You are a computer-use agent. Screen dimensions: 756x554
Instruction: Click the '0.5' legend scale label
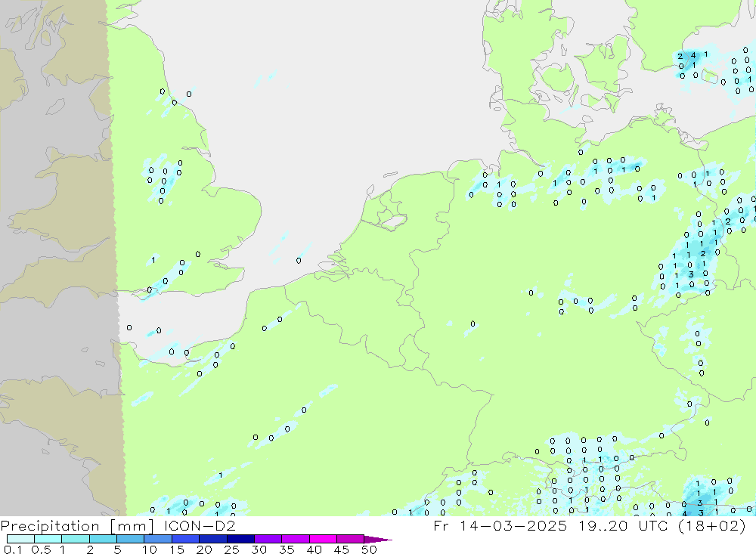pos(41,549)
